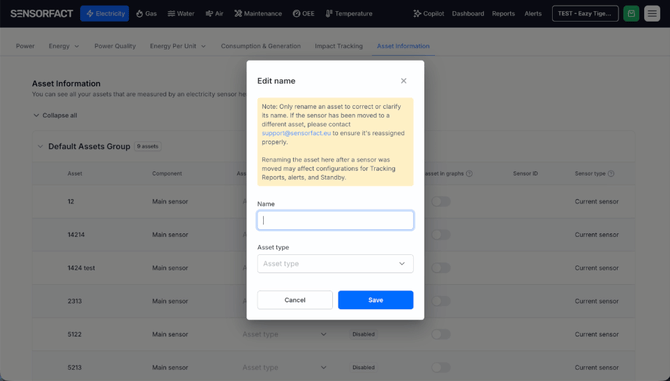The image size is (670, 381).
Task: Launch Copilot from top bar
Action: click(429, 14)
